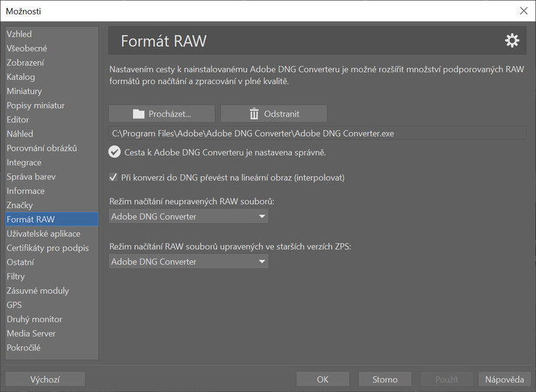
Task: Open help via the Nápověda button
Action: click(505, 380)
